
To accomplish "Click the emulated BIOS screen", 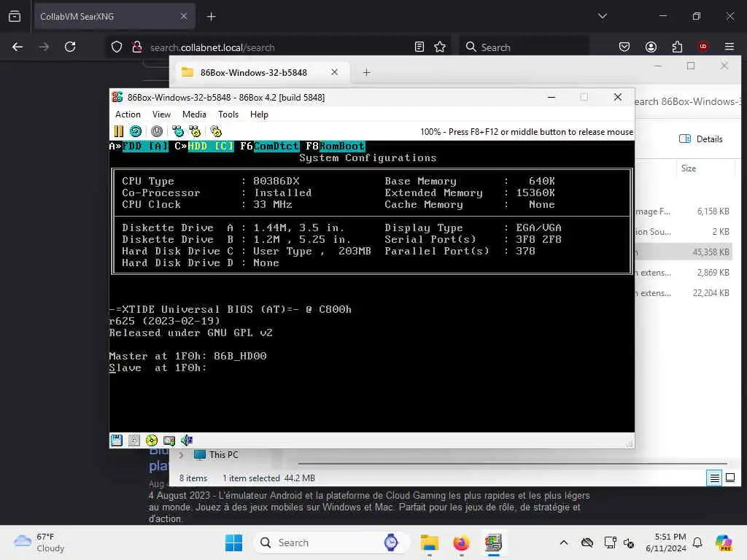I will tap(371, 286).
